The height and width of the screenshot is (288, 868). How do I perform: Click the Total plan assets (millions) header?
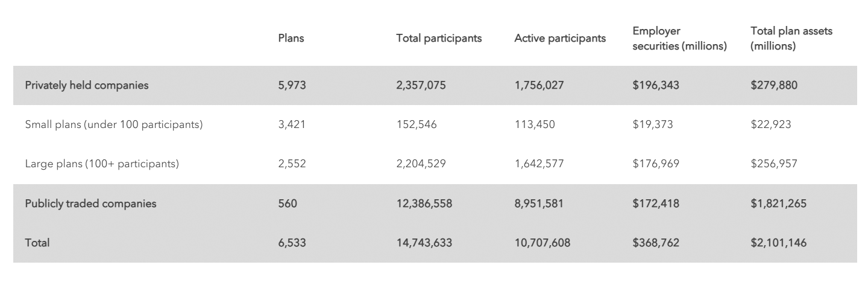click(x=791, y=39)
